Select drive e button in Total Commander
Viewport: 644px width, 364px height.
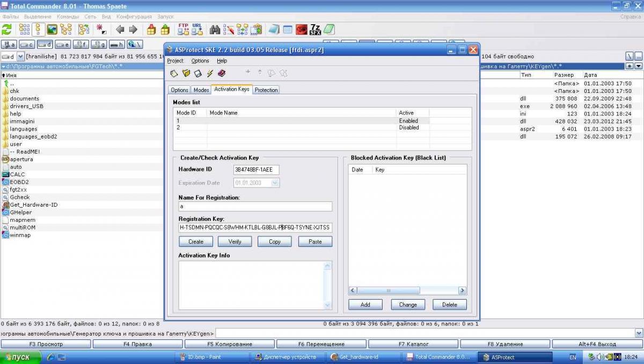coord(63,45)
